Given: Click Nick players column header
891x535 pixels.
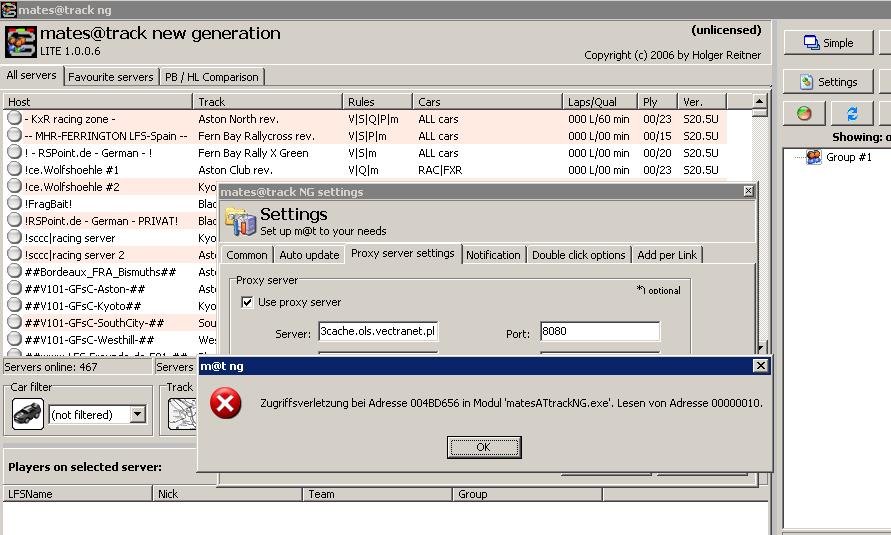Looking at the screenshot, I should coord(227,494).
